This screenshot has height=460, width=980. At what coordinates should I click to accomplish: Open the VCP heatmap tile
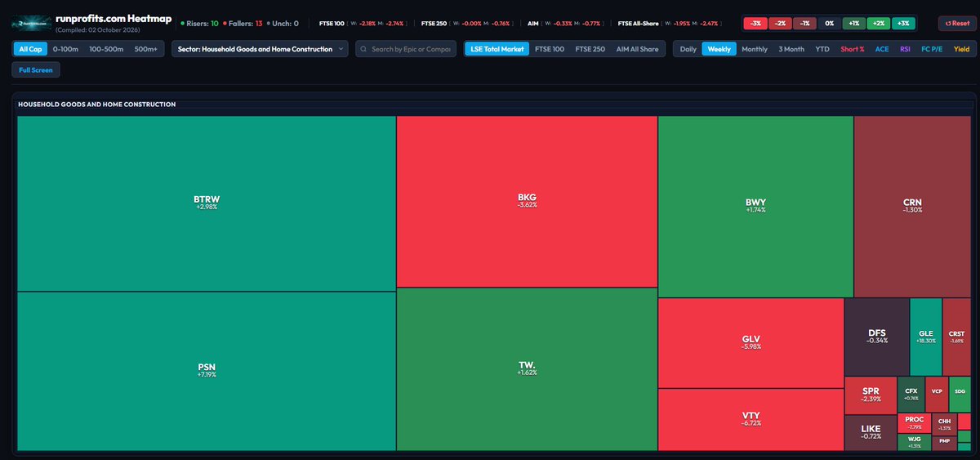click(937, 395)
